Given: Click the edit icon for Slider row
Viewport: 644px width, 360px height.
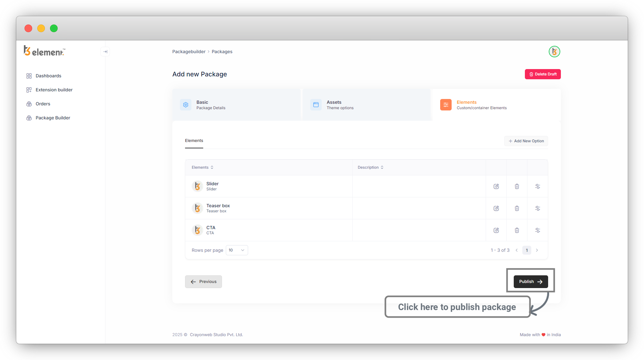Looking at the screenshot, I should pyautogui.click(x=496, y=186).
